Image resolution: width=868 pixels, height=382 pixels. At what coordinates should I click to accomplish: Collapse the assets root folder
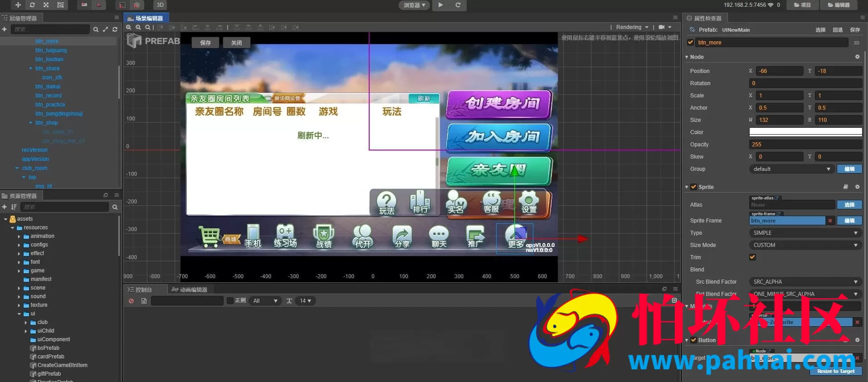(x=6, y=219)
